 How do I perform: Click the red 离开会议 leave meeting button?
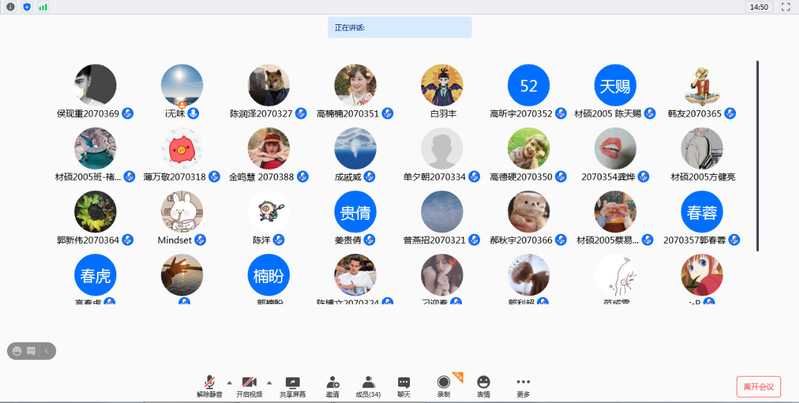tap(758, 386)
